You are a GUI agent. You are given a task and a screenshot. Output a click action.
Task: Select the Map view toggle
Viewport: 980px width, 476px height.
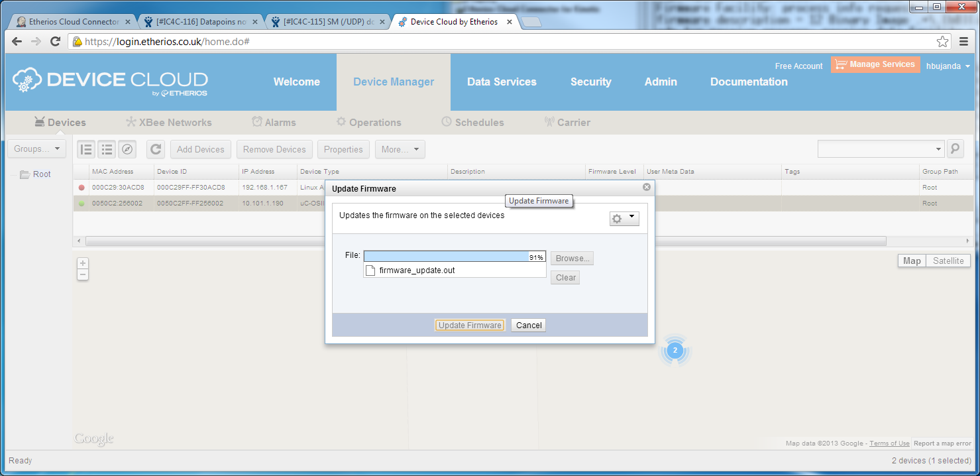tap(912, 261)
